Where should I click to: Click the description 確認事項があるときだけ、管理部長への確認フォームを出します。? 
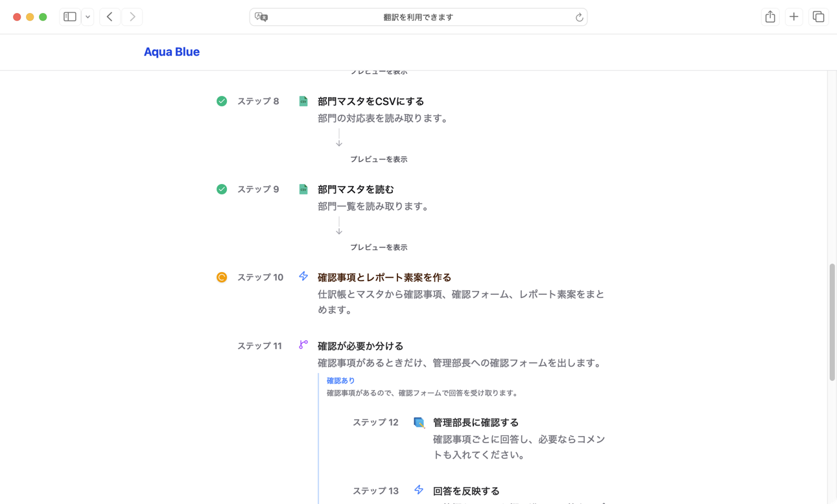coord(462,363)
